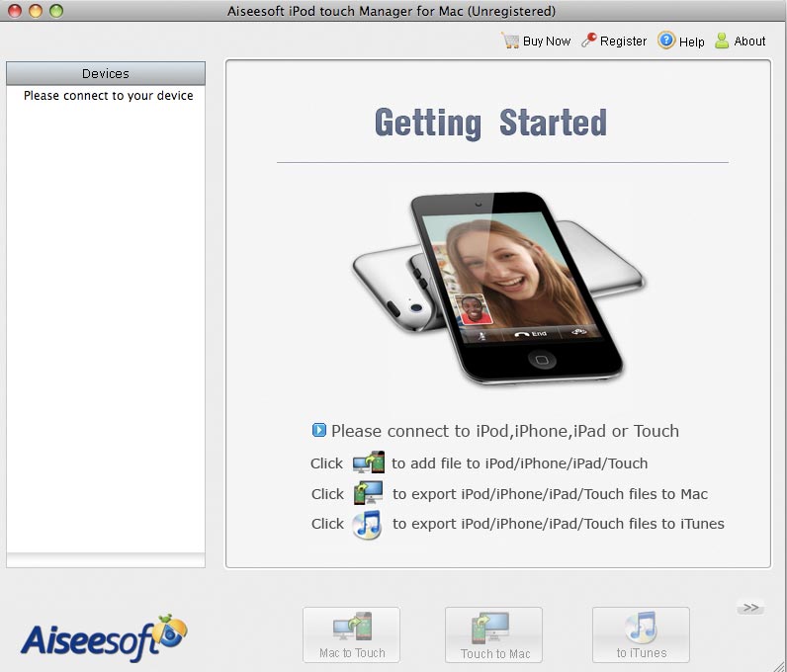Click the Register label

623,42
